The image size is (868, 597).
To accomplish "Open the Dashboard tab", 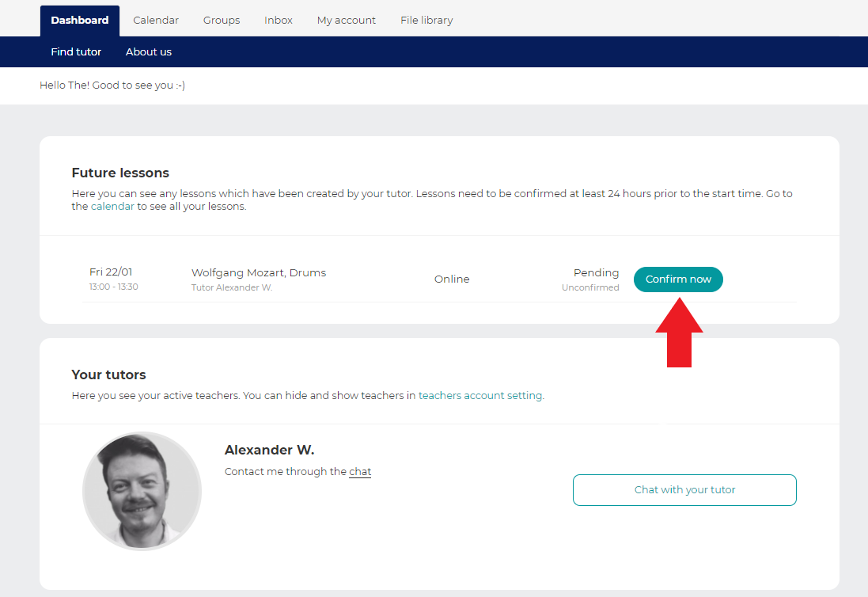I will click(x=80, y=21).
